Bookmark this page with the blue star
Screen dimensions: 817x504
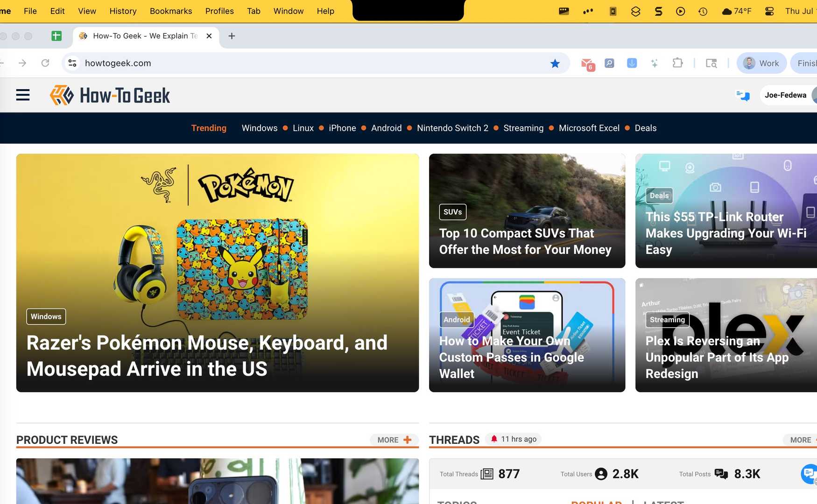555,63
